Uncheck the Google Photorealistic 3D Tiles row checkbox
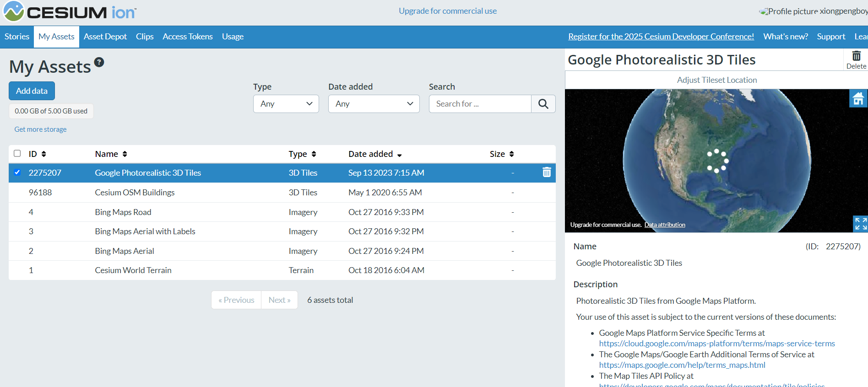 point(17,172)
